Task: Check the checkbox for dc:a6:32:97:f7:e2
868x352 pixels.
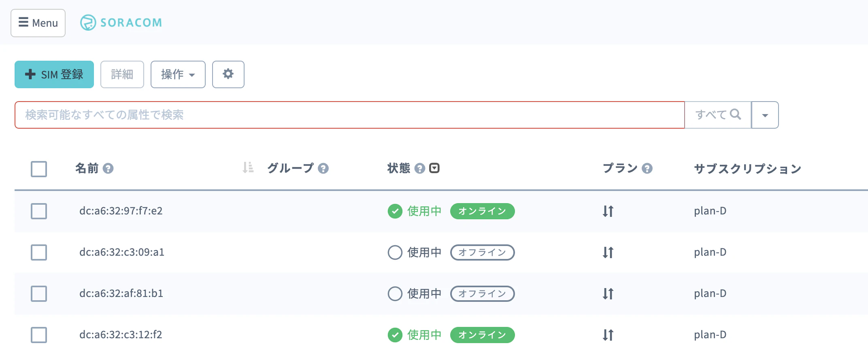Action: coord(38,211)
